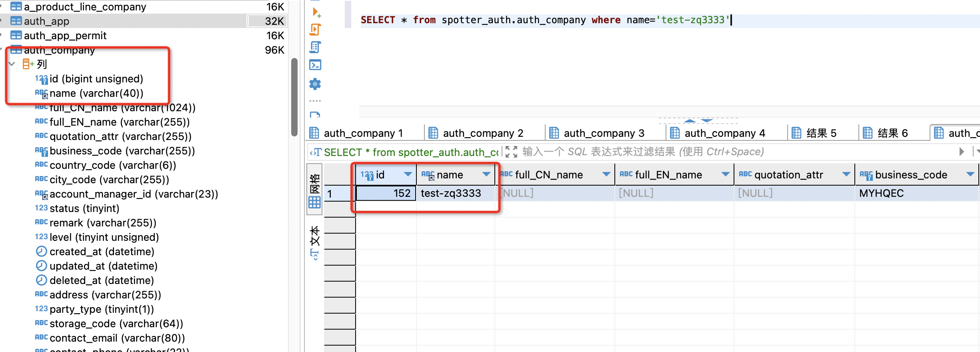The height and width of the screenshot is (352, 980).
Task: Click the auth_app table icon
Action: click(x=16, y=21)
